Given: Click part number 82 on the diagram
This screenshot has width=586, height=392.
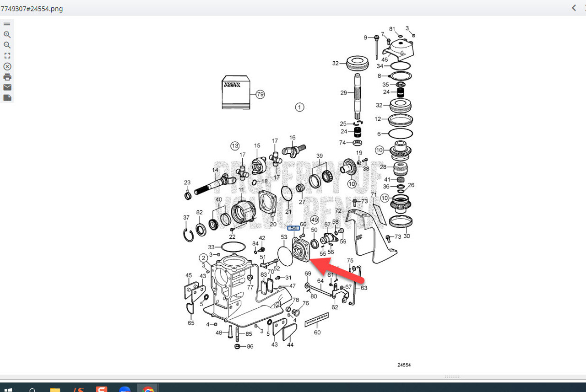Looking at the screenshot, I should [199, 212].
